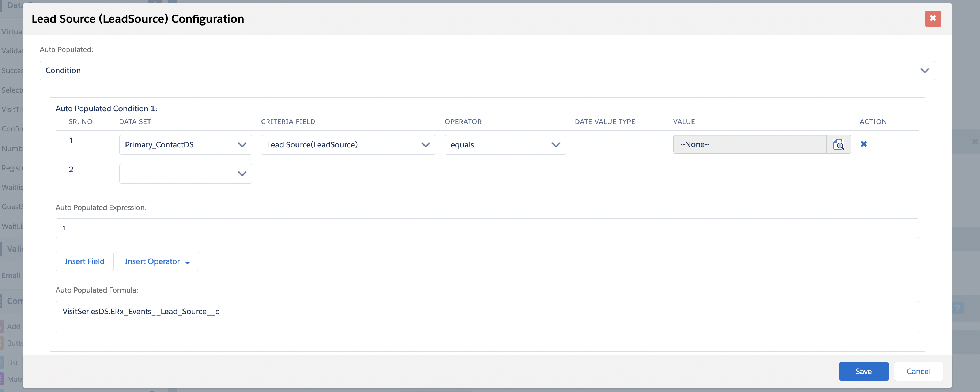Change the equals operator dropdown

pyautogui.click(x=505, y=145)
